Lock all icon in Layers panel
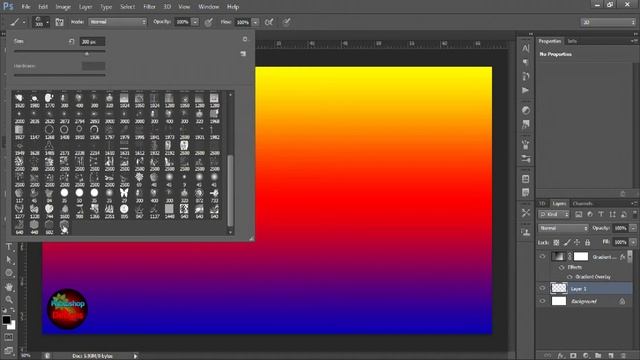The height and width of the screenshot is (360, 640). pyautogui.click(x=587, y=242)
